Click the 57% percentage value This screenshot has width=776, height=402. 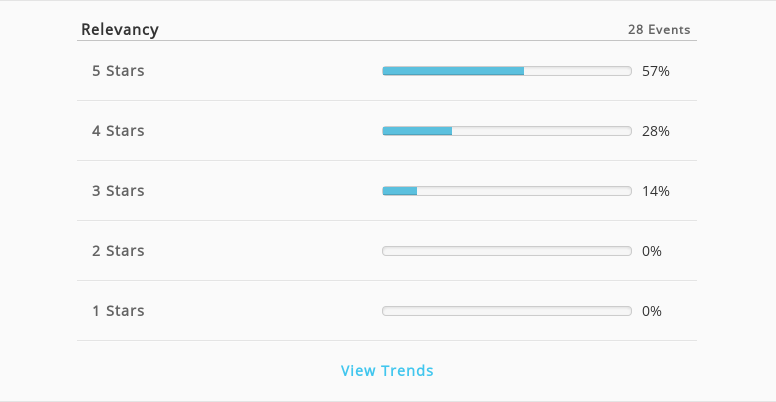click(x=656, y=71)
